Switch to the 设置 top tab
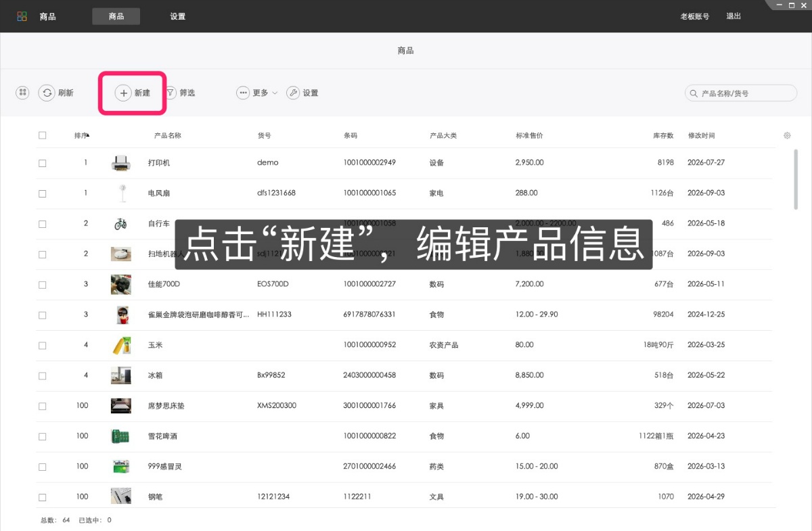Screen dimensions: 812x531 coord(178,16)
